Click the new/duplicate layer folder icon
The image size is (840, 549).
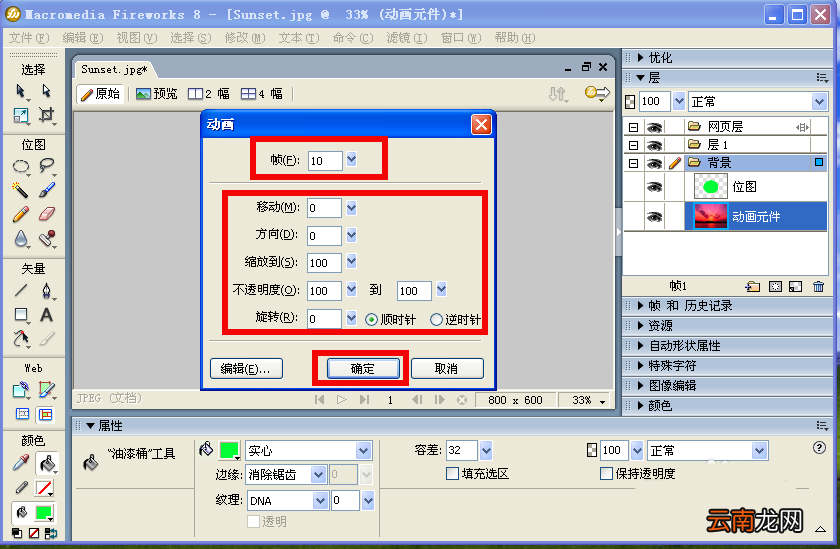753,287
